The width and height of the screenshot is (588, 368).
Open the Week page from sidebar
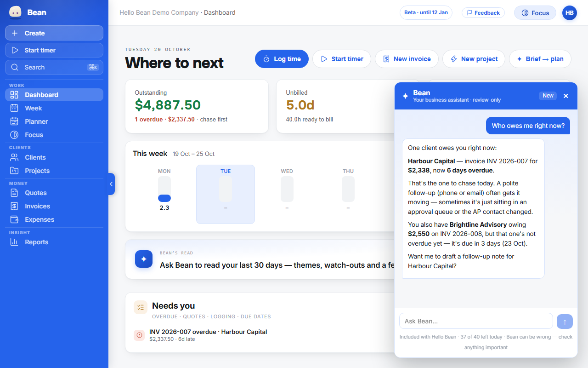(54, 108)
